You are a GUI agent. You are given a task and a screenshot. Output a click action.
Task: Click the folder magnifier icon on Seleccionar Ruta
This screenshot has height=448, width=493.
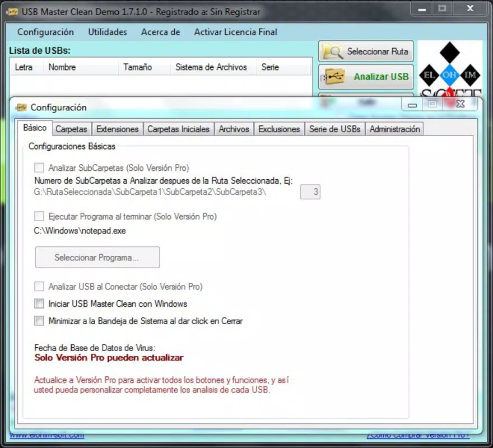(x=333, y=52)
